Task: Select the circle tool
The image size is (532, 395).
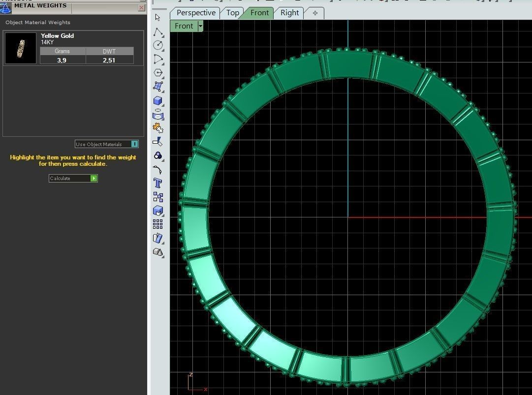Action: coord(158,45)
